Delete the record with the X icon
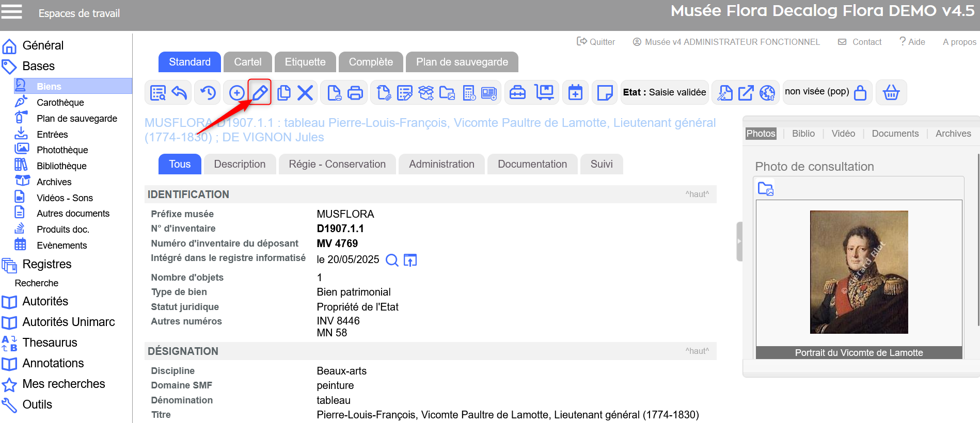 (x=305, y=93)
